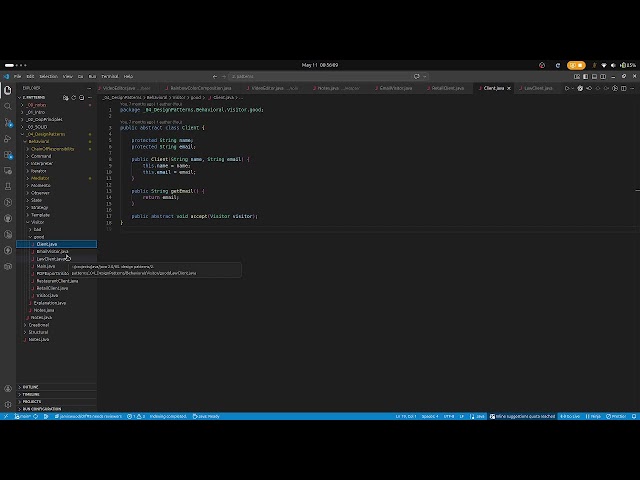Toggle primary side bar layout icon
Viewport: 640px width, 480px height.
tap(586, 76)
